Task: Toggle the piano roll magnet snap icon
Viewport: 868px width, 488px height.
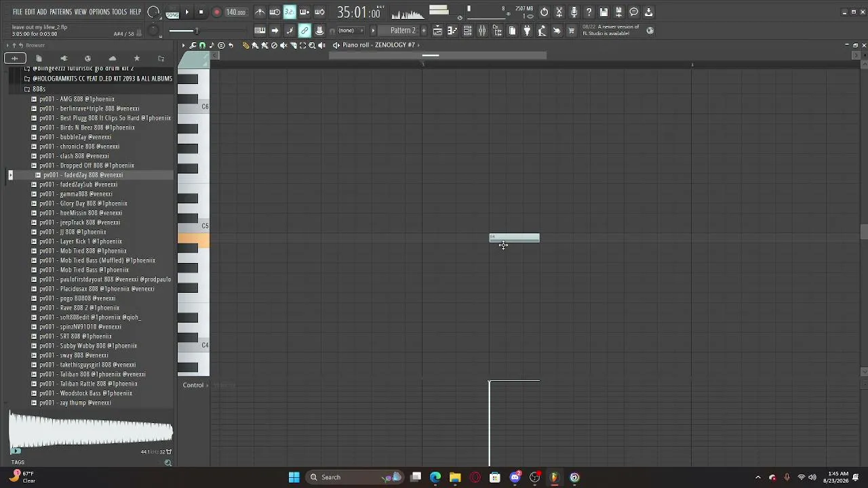Action: click(x=202, y=45)
